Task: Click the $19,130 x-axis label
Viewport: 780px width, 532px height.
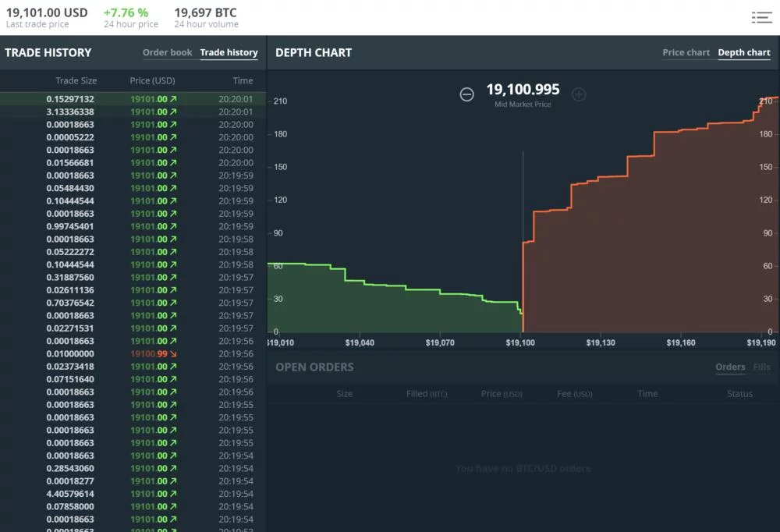Action: [x=601, y=343]
